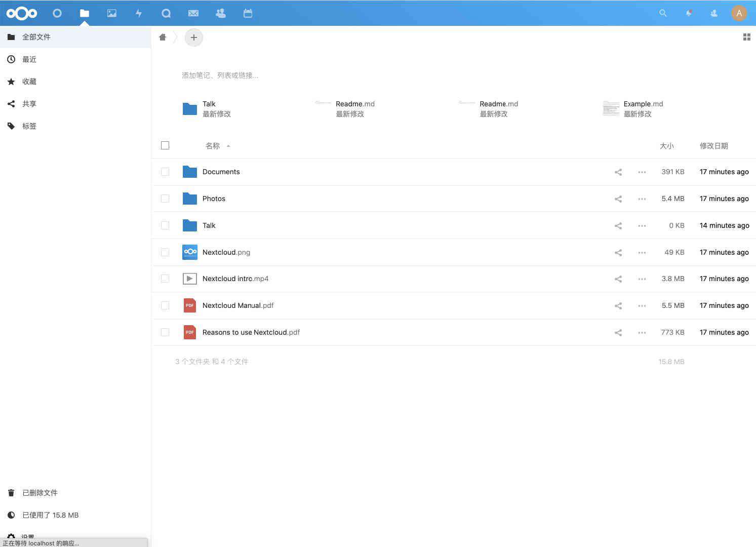Click the 添加笔记 notes input field
The image size is (756, 547).
220,75
